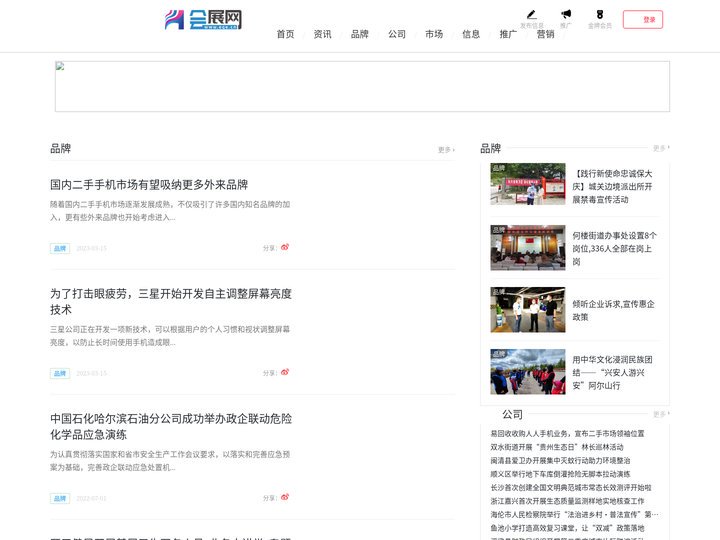720x540 pixels.
Task: Open 顺义区举行地下车库倒灌抢险 link
Action: (x=560, y=474)
